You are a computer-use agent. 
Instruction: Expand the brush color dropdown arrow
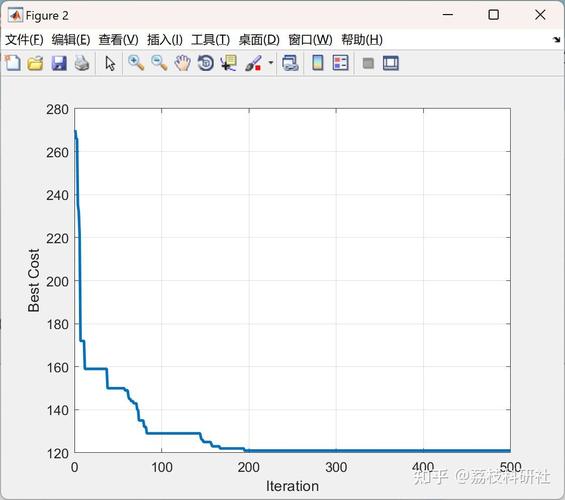point(271,63)
